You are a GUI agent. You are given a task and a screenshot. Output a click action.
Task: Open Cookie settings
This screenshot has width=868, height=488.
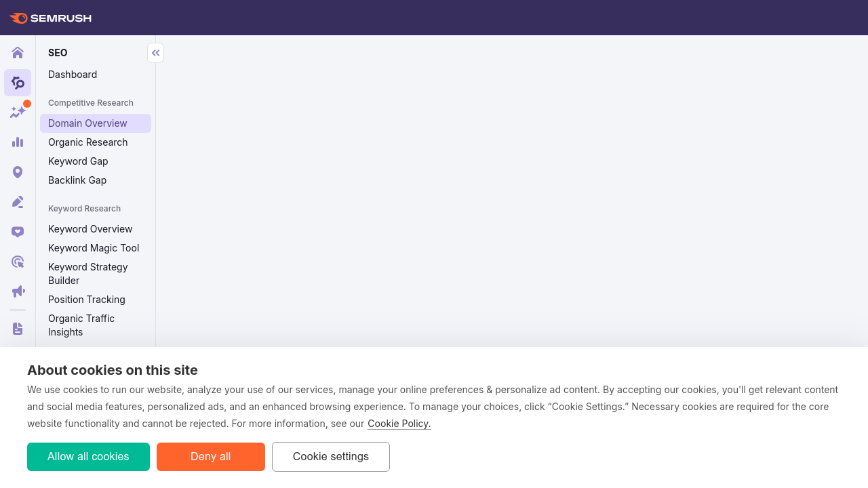330,456
